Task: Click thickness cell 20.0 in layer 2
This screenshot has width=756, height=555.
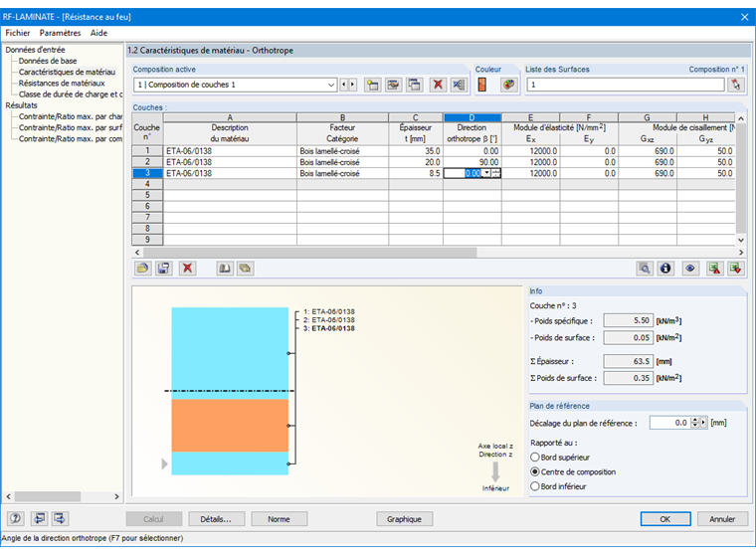Action: coord(416,162)
